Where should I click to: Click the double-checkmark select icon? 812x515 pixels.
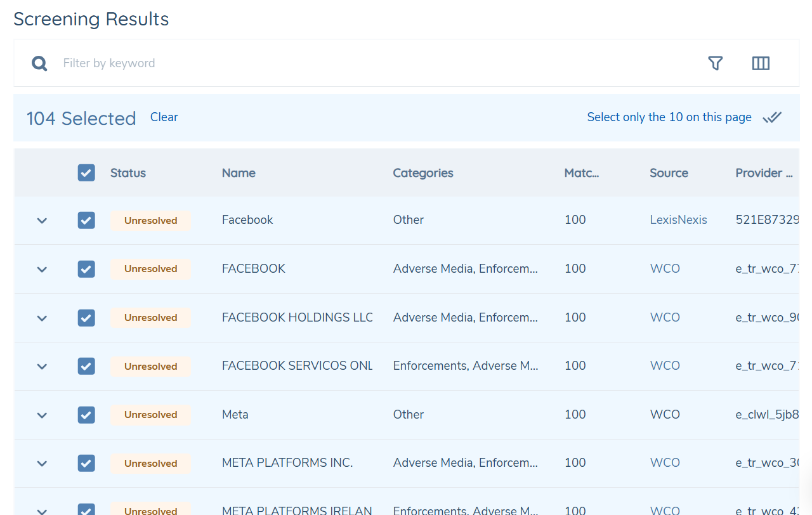click(x=772, y=117)
